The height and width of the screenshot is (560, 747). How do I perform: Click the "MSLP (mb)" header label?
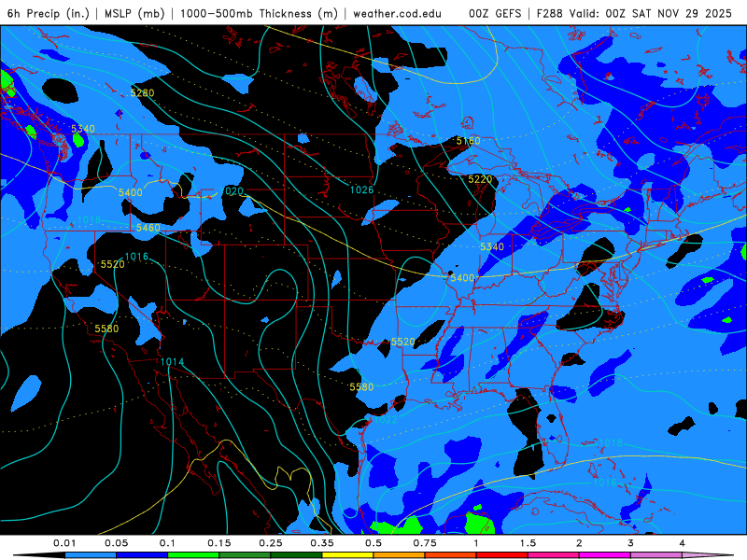tap(134, 13)
